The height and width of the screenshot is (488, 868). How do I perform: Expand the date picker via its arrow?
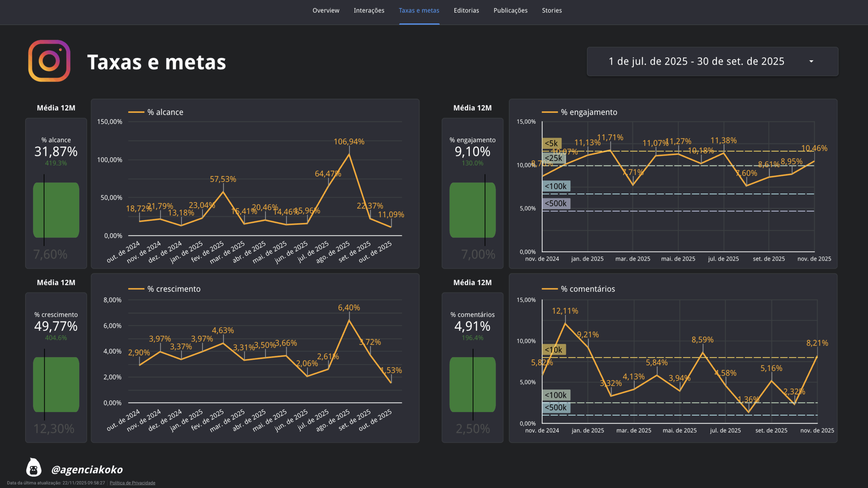click(x=811, y=61)
